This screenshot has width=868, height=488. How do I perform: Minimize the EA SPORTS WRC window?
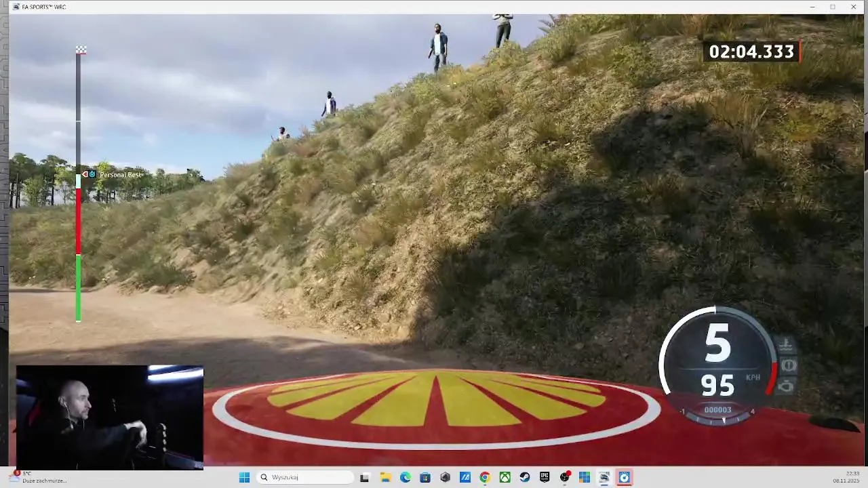[x=812, y=7]
